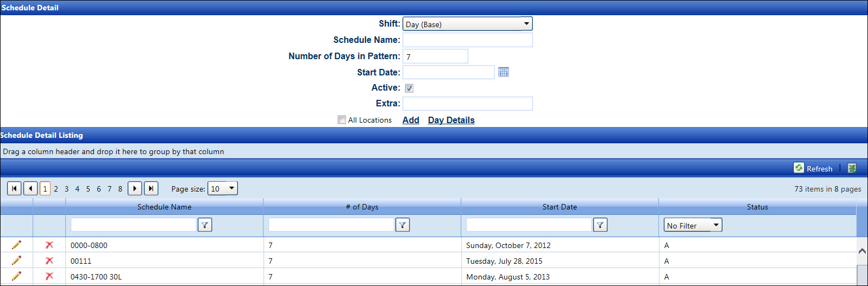Open the Start Date calendar picker
This screenshot has width=868, height=286.
click(x=504, y=72)
